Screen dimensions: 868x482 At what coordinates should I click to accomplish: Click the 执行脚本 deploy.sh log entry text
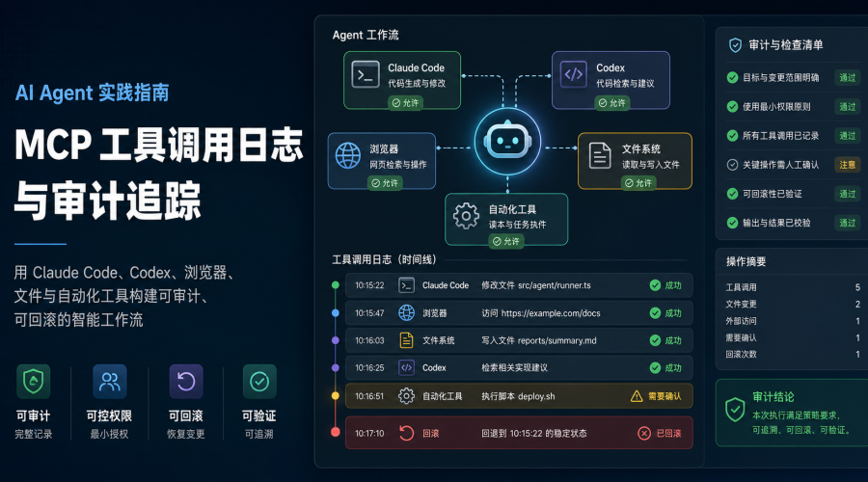(518, 396)
